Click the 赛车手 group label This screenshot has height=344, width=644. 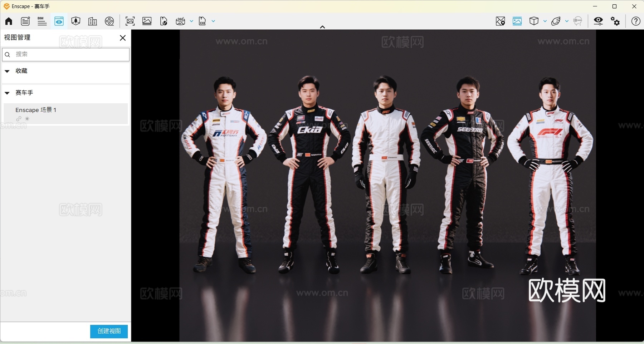tap(24, 93)
